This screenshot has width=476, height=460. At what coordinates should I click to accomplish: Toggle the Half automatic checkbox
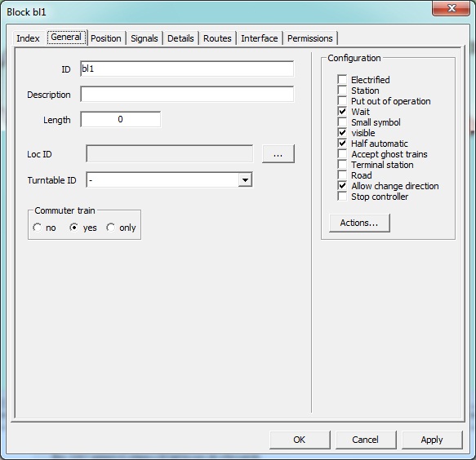(x=342, y=144)
